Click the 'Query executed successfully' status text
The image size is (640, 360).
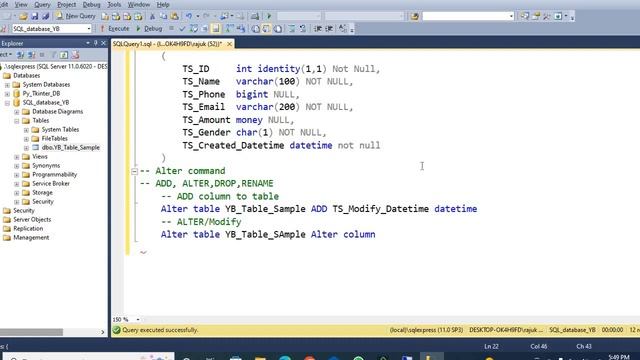[160, 330]
